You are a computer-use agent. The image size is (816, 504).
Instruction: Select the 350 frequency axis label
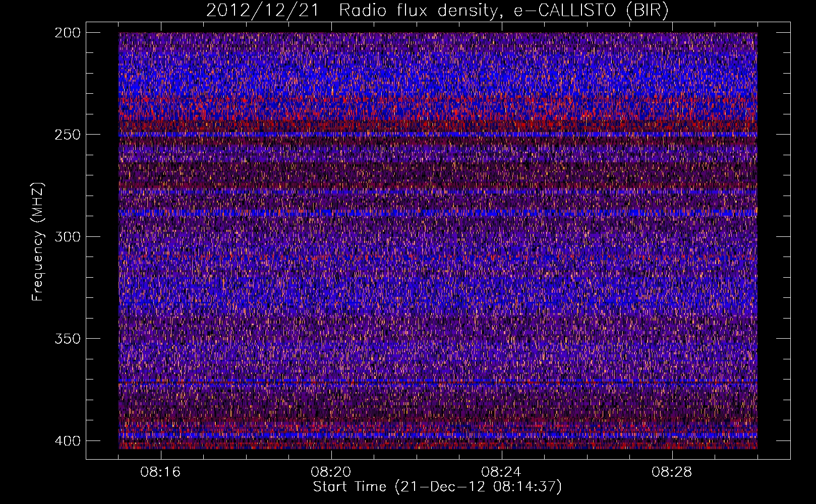[67, 338]
